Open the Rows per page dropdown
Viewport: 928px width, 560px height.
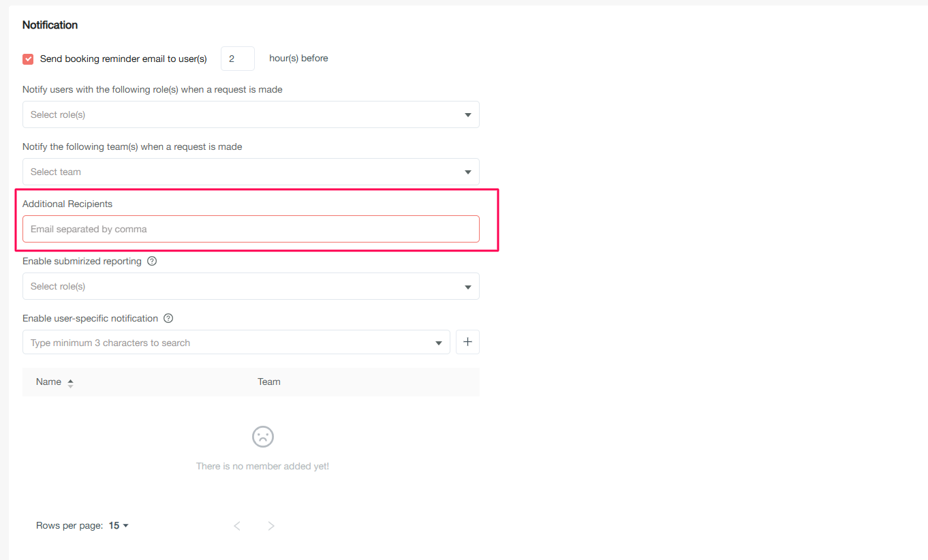click(119, 526)
